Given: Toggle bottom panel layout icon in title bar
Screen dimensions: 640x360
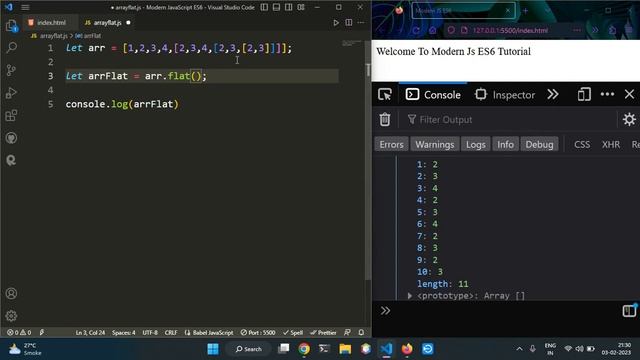Looking at the screenshot, I should (276, 7).
